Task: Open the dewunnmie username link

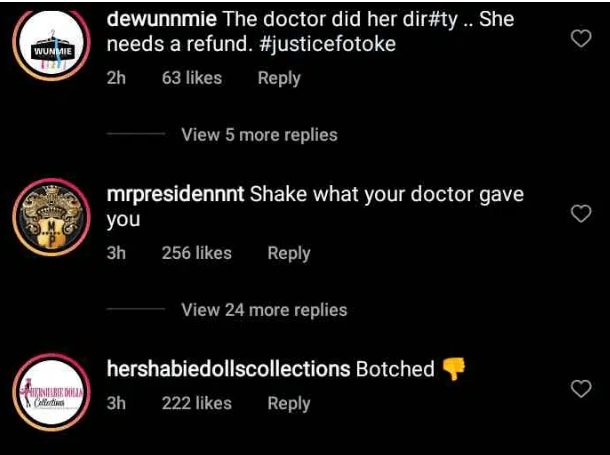Action: (x=161, y=19)
